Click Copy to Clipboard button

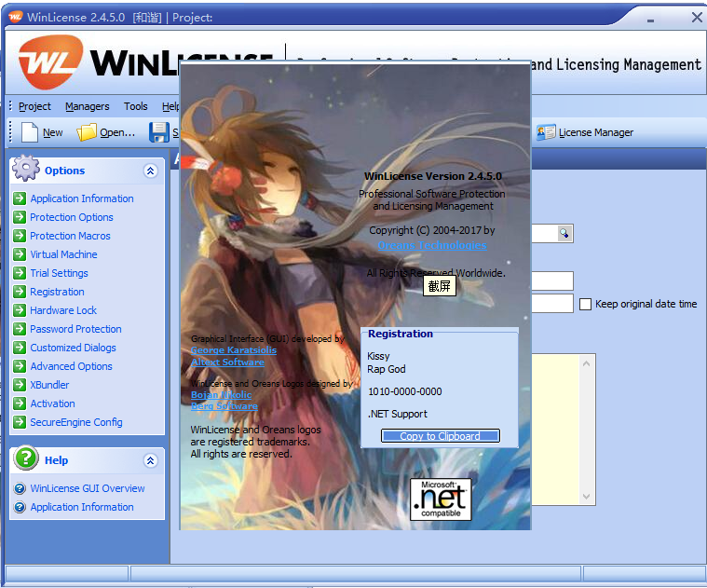pyautogui.click(x=441, y=435)
